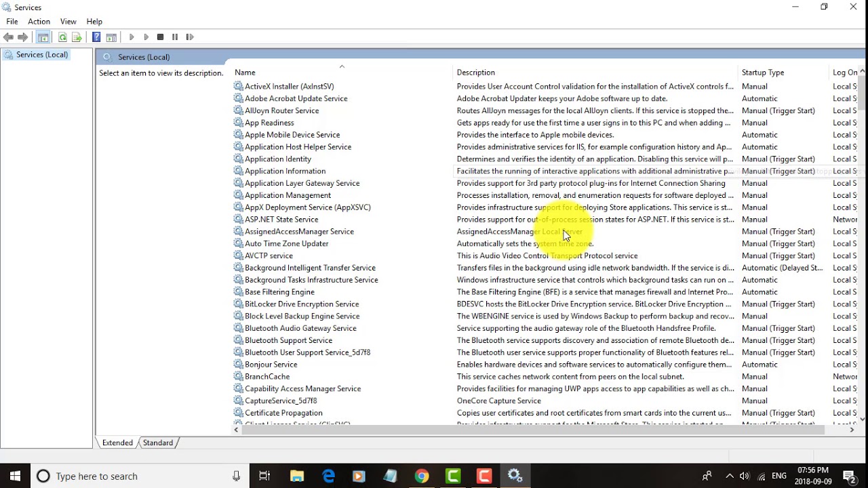
Task: Click vertical scrollbar down arrow
Action: click(x=863, y=418)
